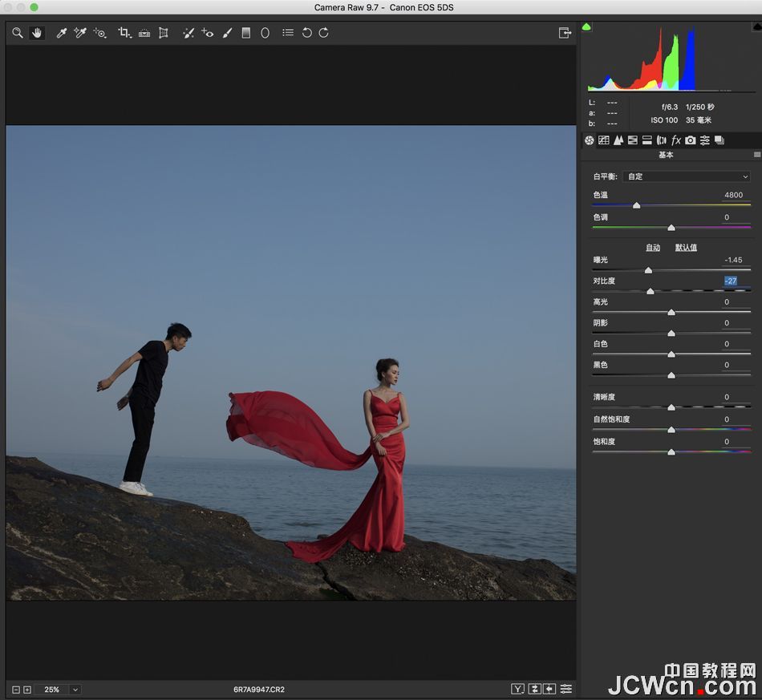Click the zoom in plus button
The image size is (762, 700).
tap(27, 690)
